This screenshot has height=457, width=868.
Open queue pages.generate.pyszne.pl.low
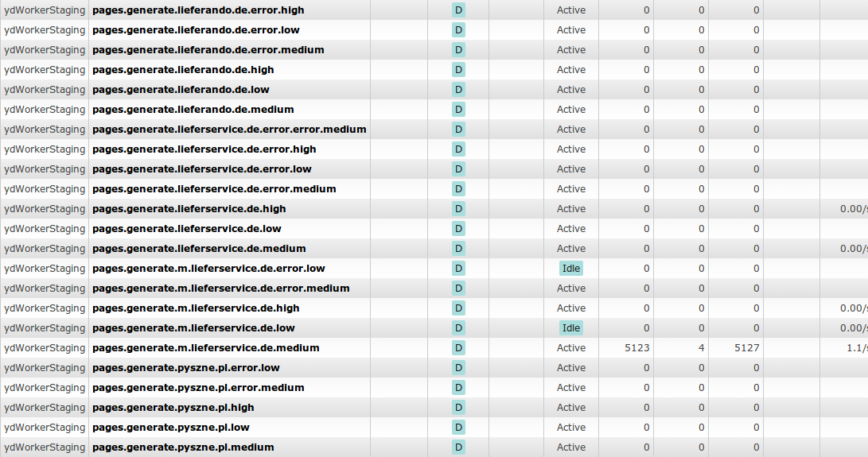(171, 428)
